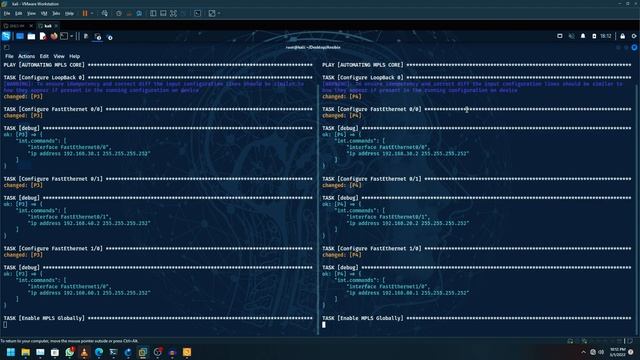
Task: Click Send Ctrl+Alt+Del toolbar icon
Action: [x=105, y=13]
